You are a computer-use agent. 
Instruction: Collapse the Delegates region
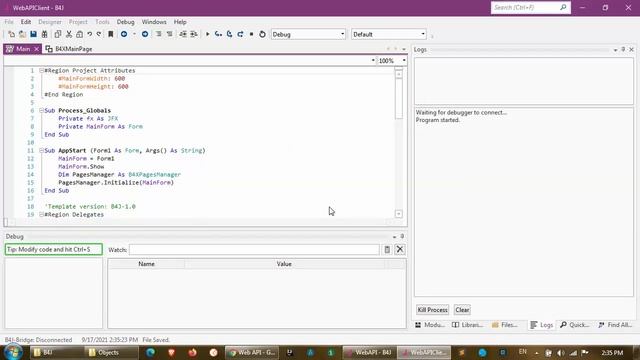pos(41,215)
